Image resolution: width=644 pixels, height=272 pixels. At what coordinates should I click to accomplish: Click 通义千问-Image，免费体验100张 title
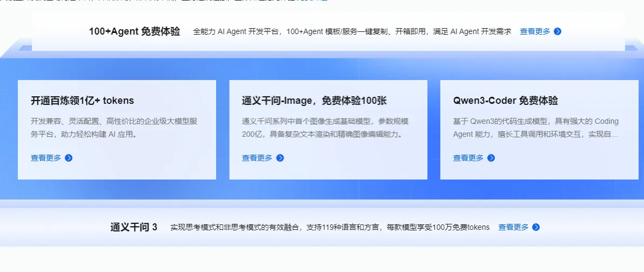(x=314, y=101)
